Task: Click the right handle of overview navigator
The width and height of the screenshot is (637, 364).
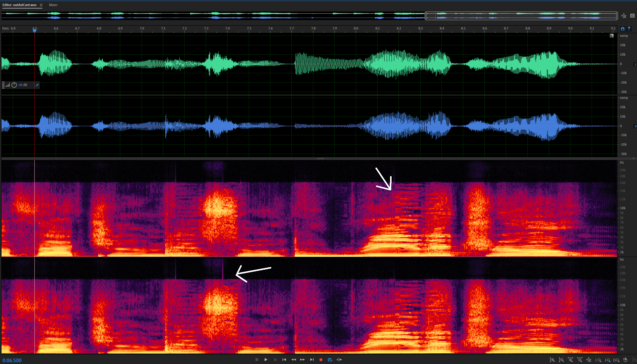Action: coord(617,16)
